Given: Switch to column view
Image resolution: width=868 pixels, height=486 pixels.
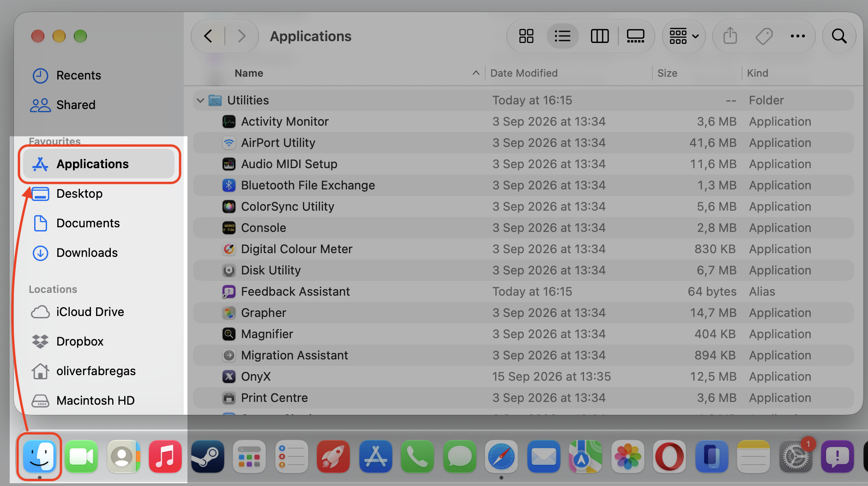Looking at the screenshot, I should click(600, 36).
